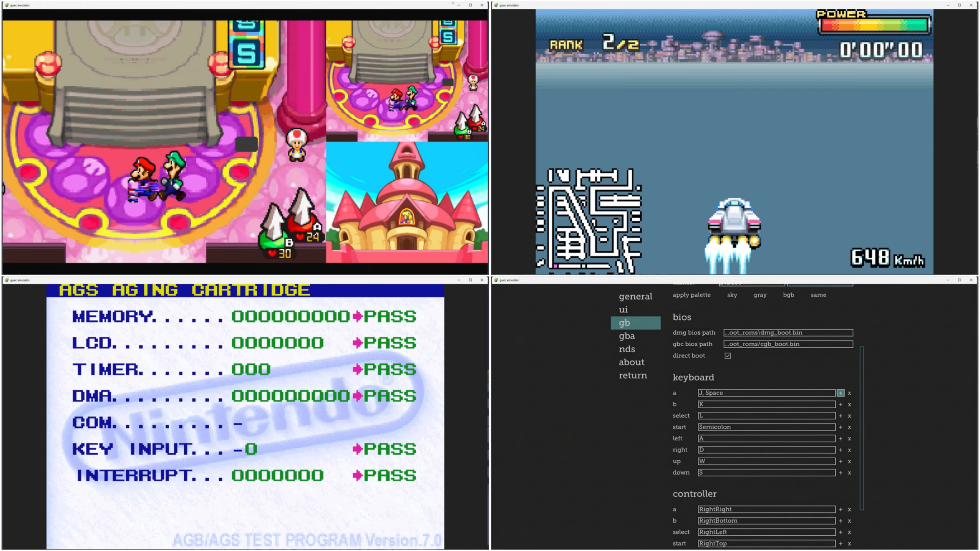The width and height of the screenshot is (980, 551).
Task: Clear the 'up' row binding with x
Action: pyautogui.click(x=849, y=461)
